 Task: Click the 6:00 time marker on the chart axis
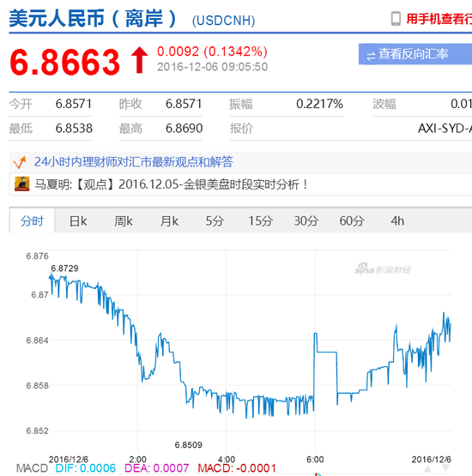pyautogui.click(x=315, y=460)
